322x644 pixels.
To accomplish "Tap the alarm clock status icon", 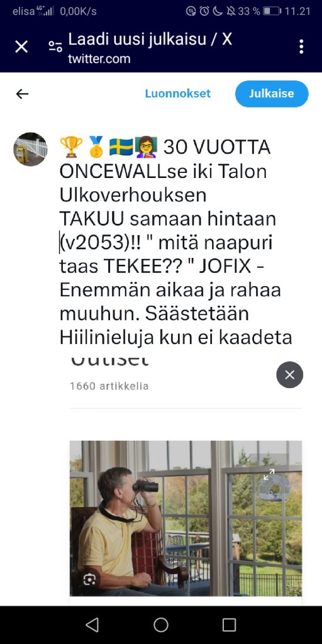I will tap(204, 11).
